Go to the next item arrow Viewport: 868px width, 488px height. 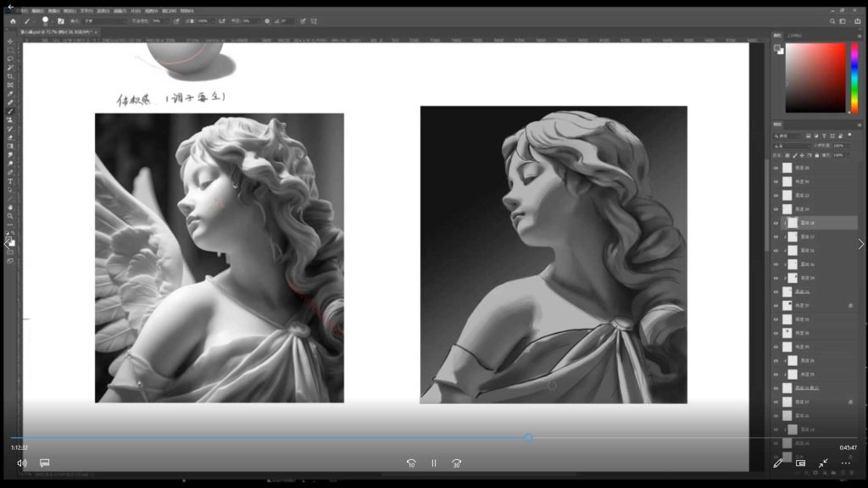tap(860, 244)
